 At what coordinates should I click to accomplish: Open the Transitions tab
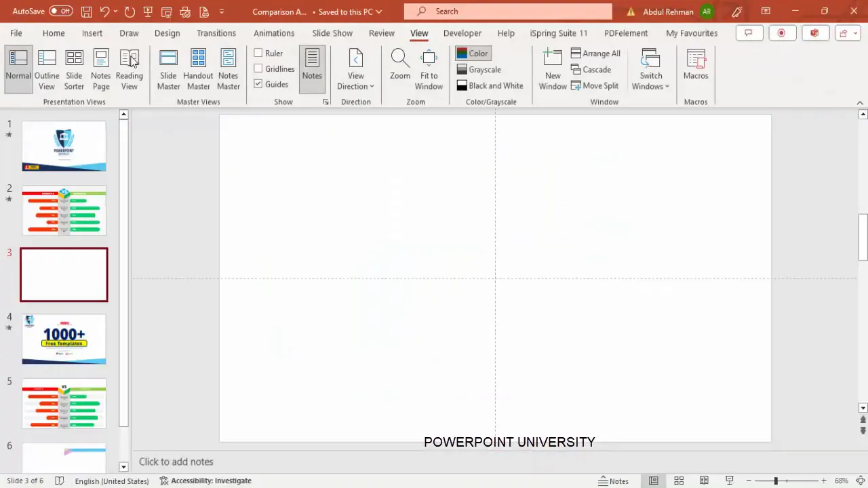click(x=216, y=33)
